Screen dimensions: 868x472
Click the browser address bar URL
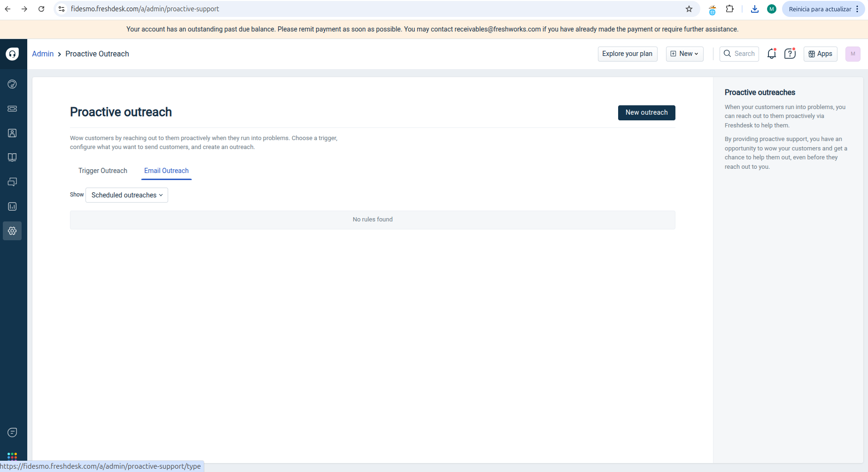tap(145, 9)
